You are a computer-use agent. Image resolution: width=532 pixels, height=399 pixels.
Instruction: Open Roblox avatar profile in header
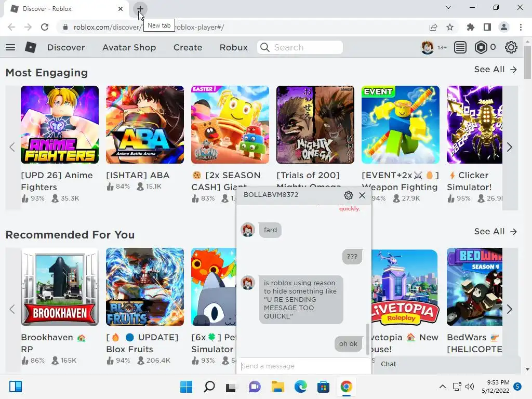(x=428, y=47)
